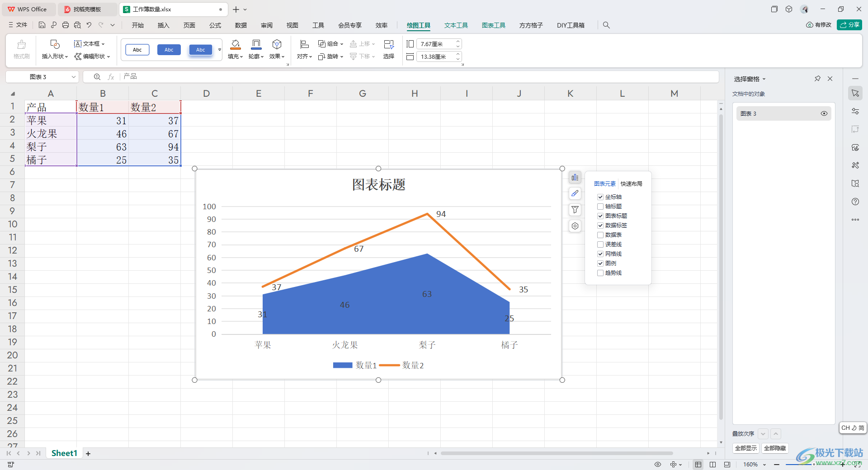Open the 旋转 dropdown
Screen dimensions: 868x470
331,56
